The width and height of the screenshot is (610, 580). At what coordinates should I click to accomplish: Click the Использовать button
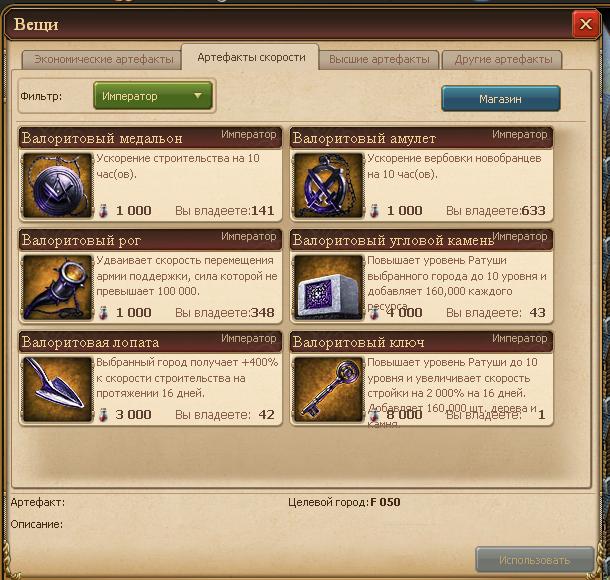pyautogui.click(x=535, y=560)
